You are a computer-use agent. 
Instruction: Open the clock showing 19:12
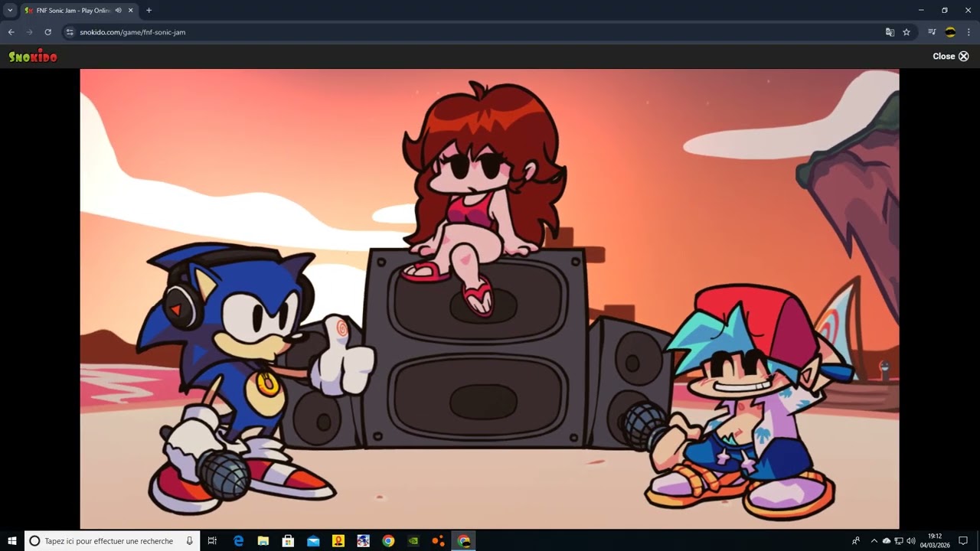935,541
